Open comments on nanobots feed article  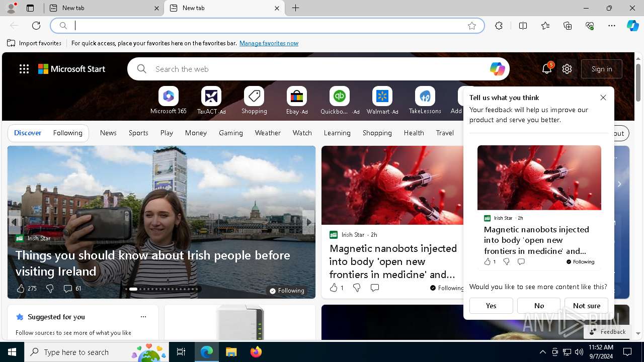click(375, 288)
